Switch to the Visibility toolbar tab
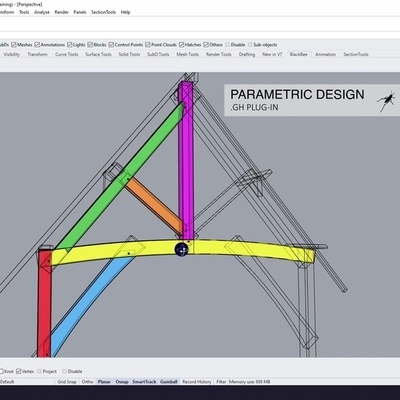 click(x=12, y=54)
